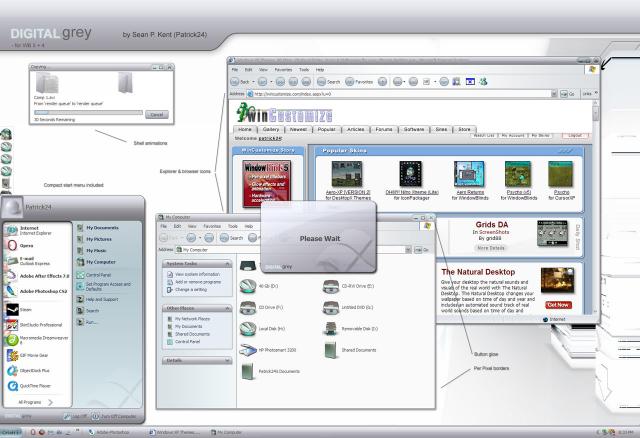This screenshot has height=438, width=640.
Task: Launch SkinStudio Professional from the start menu
Action: (35, 325)
